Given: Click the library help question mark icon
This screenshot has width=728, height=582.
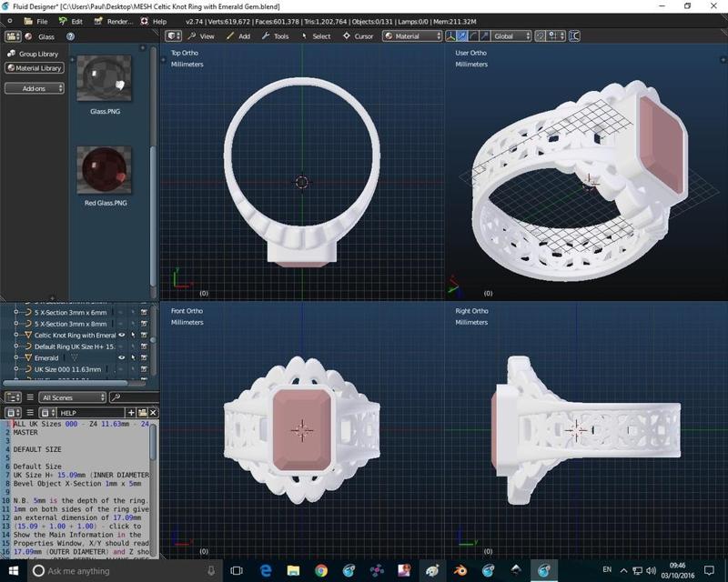Looking at the screenshot, I should point(70,37).
